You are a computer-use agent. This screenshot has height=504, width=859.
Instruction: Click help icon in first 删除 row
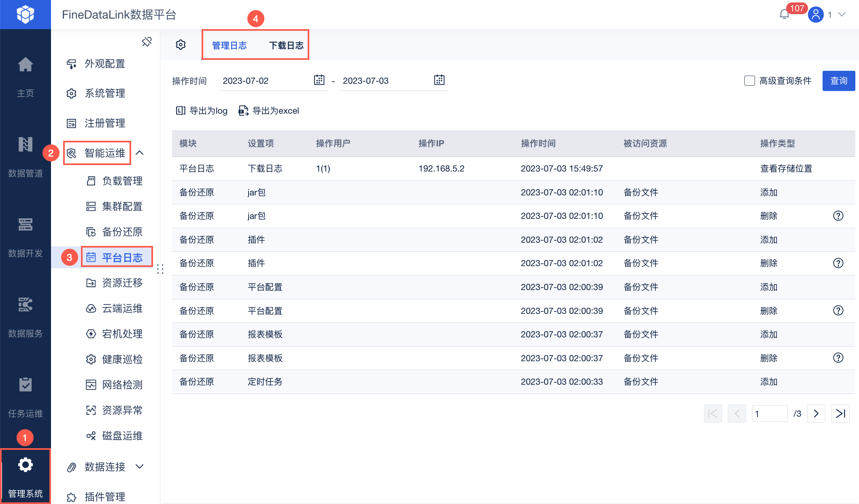click(x=838, y=216)
